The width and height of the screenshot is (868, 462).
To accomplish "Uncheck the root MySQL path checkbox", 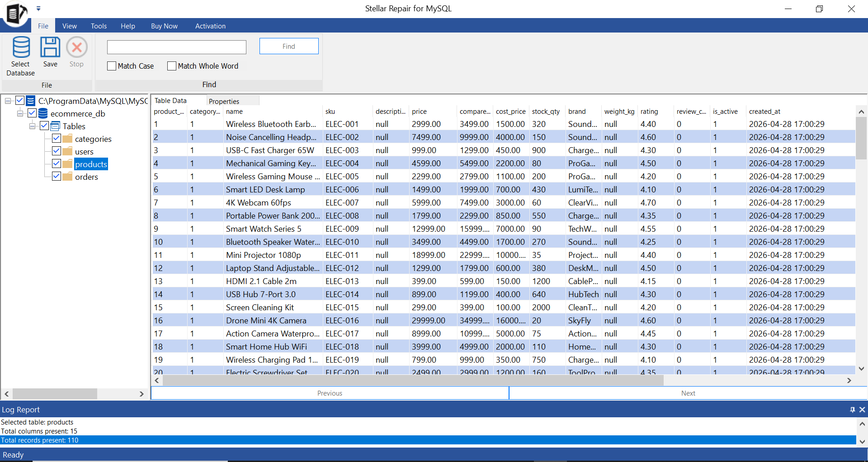I will (x=20, y=100).
